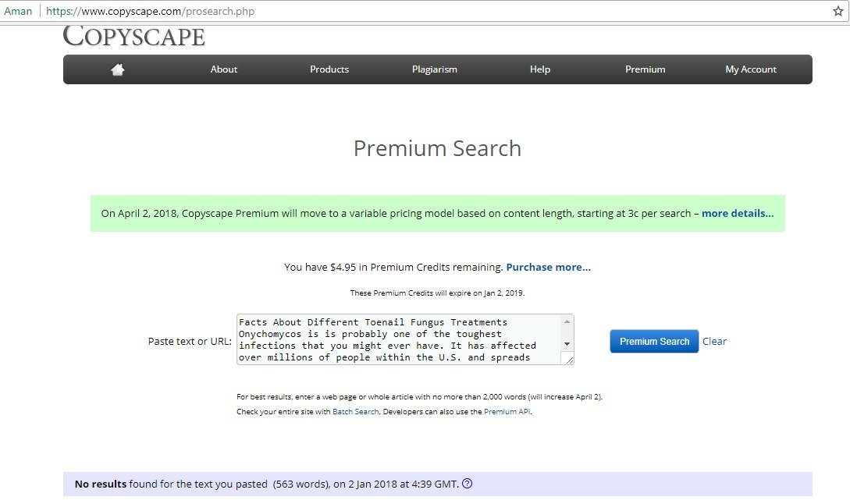
Task: Open the Help menu
Action: (x=540, y=69)
